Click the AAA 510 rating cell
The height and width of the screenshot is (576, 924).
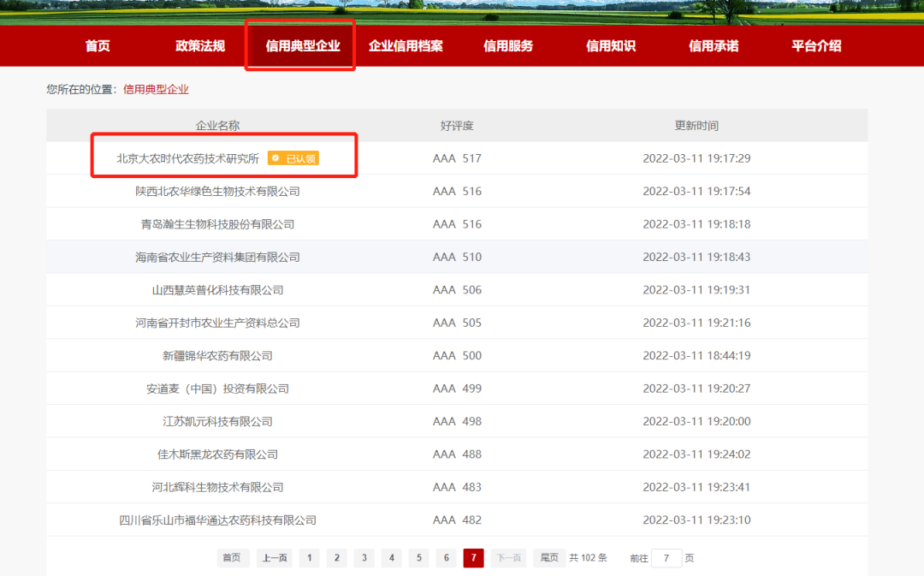[457, 257]
